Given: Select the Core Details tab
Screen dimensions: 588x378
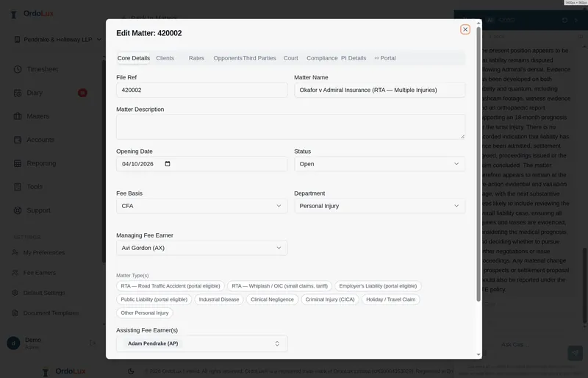Looking at the screenshot, I should [x=134, y=58].
